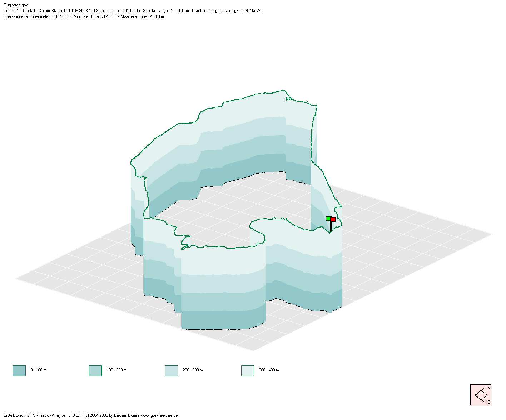Click the '200 - 300 m' legend label
Viewport: 506px width, 420px height.
point(193,370)
